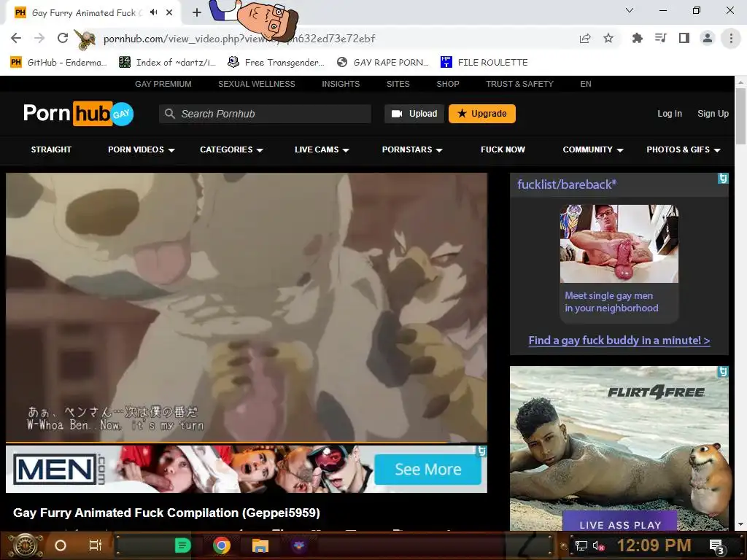The height and width of the screenshot is (560, 747).
Task: Open the Extensions puzzle icon
Action: click(x=637, y=38)
